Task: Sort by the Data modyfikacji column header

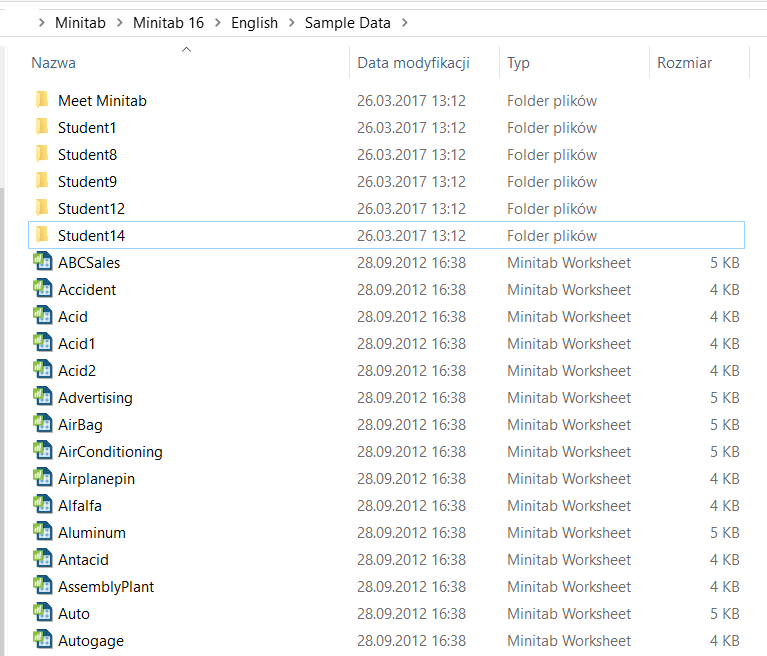Action: pyautogui.click(x=413, y=63)
